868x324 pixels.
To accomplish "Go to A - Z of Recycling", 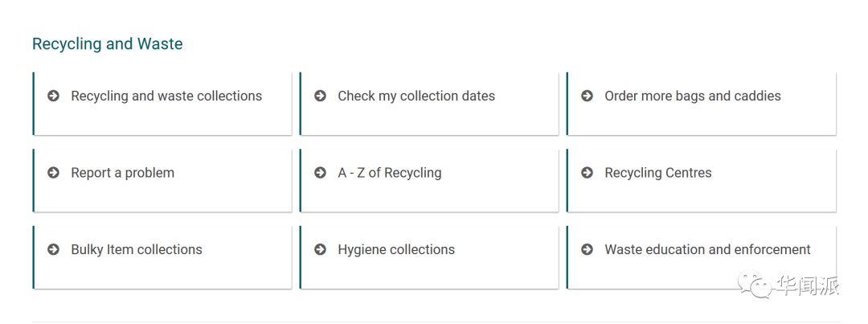I will (390, 174).
